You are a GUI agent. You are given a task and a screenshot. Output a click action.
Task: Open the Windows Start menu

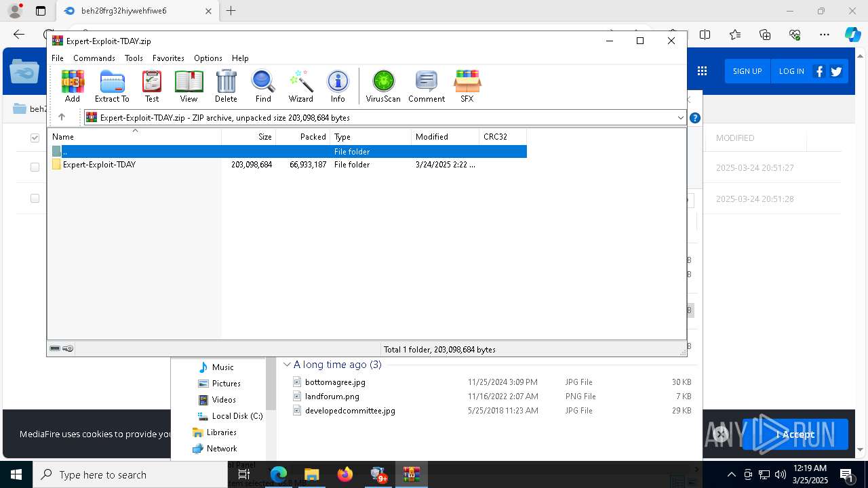click(x=16, y=474)
